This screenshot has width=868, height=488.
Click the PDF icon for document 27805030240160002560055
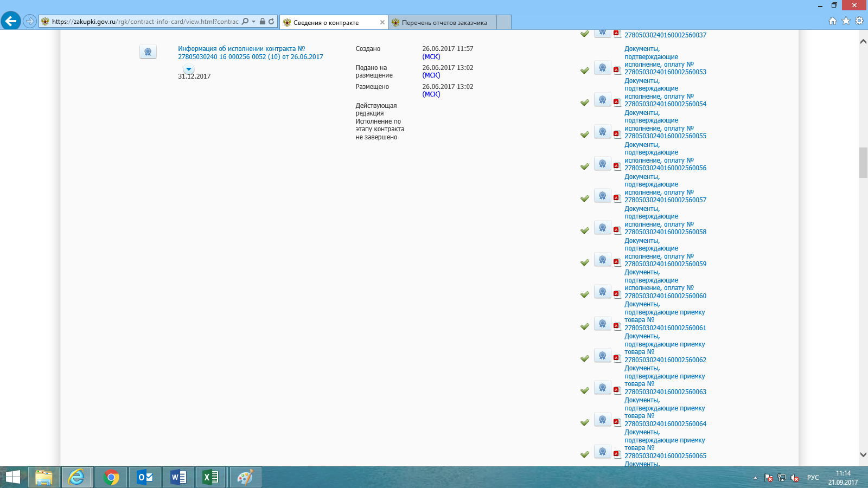(x=617, y=134)
